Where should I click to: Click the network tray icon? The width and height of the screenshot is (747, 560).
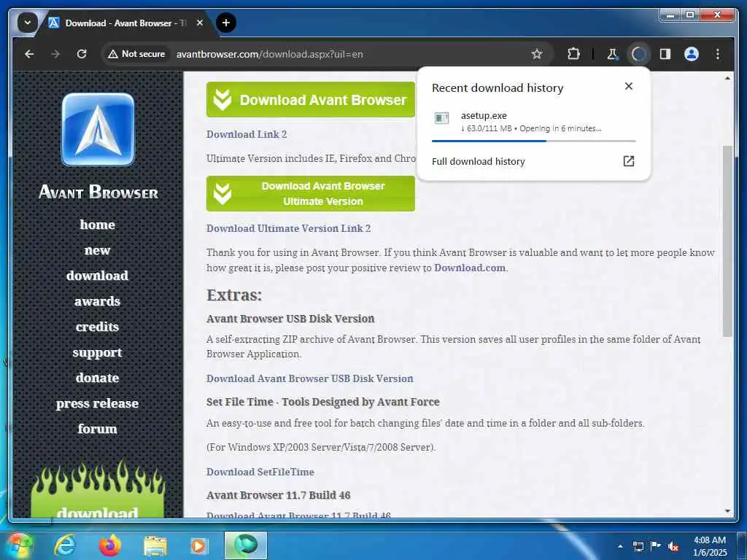pyautogui.click(x=638, y=546)
